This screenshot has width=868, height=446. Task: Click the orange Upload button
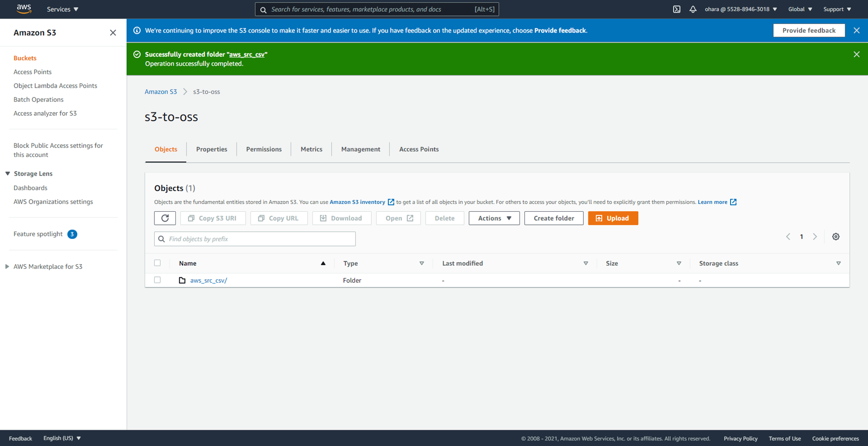click(613, 218)
